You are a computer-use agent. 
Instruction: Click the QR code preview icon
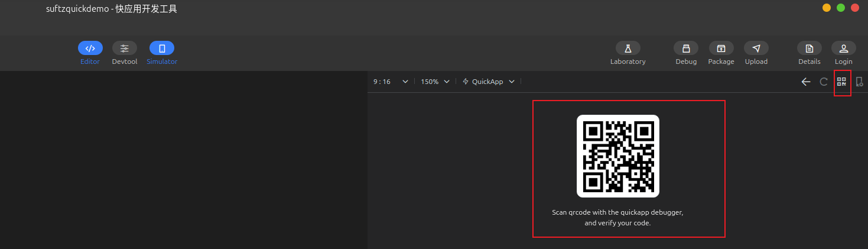842,82
